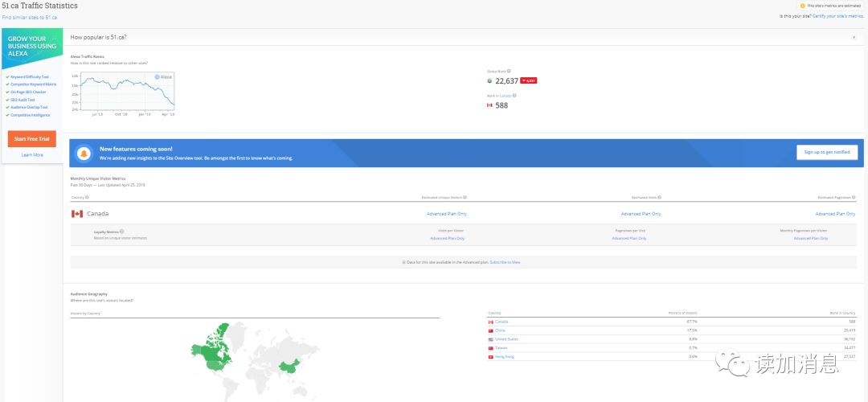
Task: Click the 'Audience Geography' heading
Action: coord(89,293)
